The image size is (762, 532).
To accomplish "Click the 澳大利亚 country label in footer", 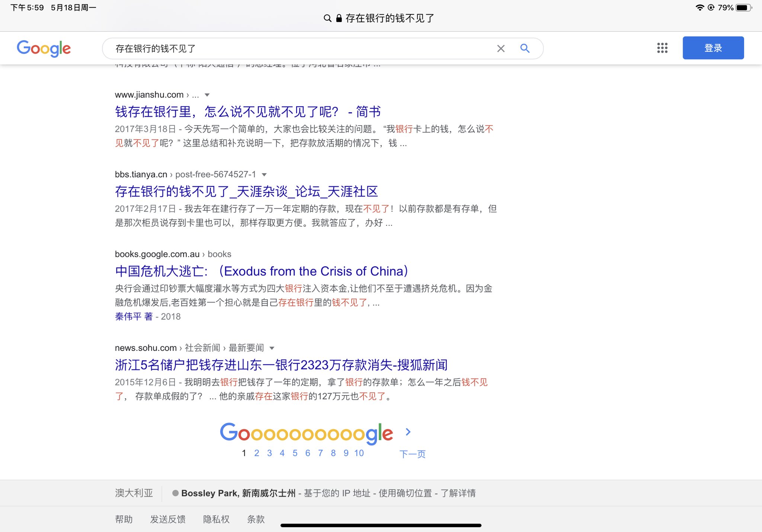I will coord(134,493).
